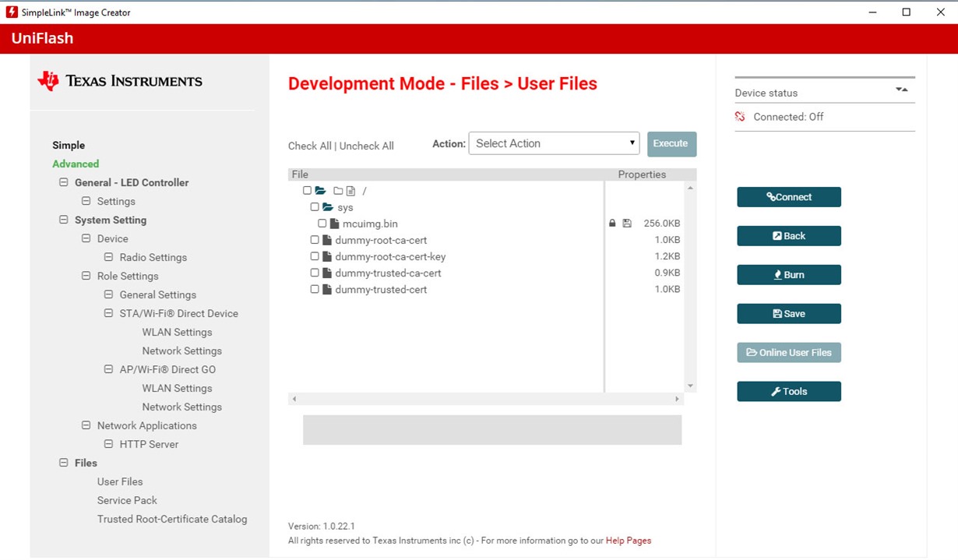Tick the dummy-root-ca-cert checkbox

click(315, 240)
